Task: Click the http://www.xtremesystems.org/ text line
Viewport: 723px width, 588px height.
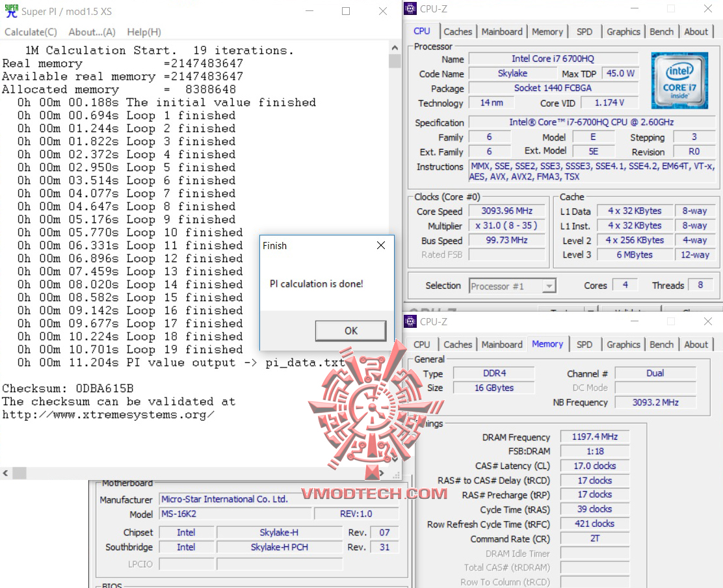Action: (109, 414)
